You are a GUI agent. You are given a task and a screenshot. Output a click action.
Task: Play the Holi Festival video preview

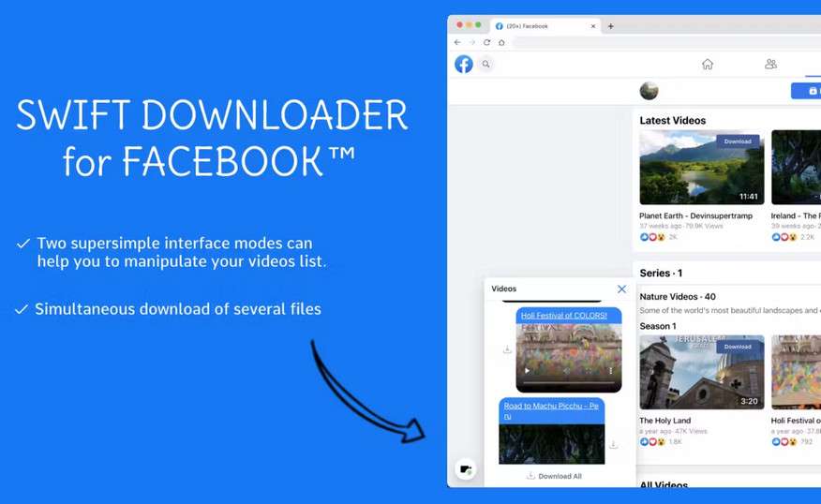[x=528, y=371]
